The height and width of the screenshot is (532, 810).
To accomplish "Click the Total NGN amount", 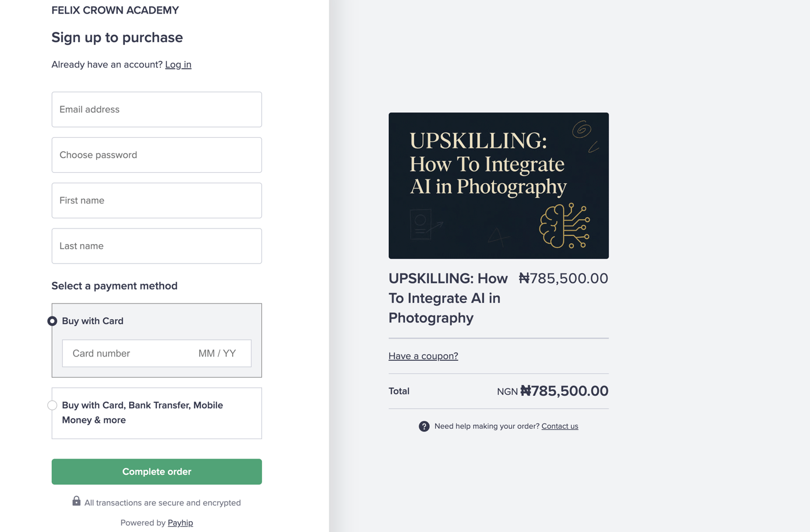I will [x=564, y=391].
